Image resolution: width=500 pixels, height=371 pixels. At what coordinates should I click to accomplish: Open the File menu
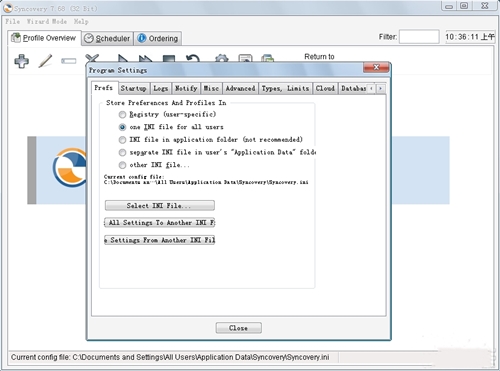tap(13, 21)
